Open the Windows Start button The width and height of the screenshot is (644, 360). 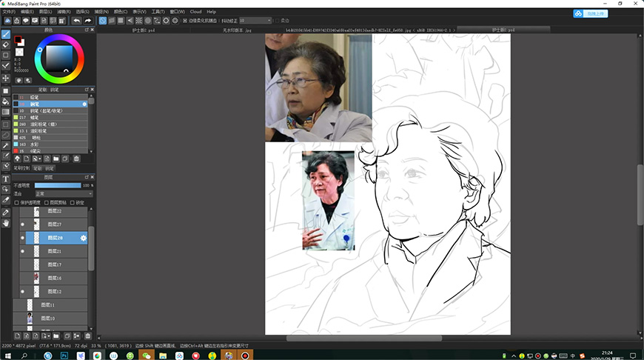click(x=7, y=356)
